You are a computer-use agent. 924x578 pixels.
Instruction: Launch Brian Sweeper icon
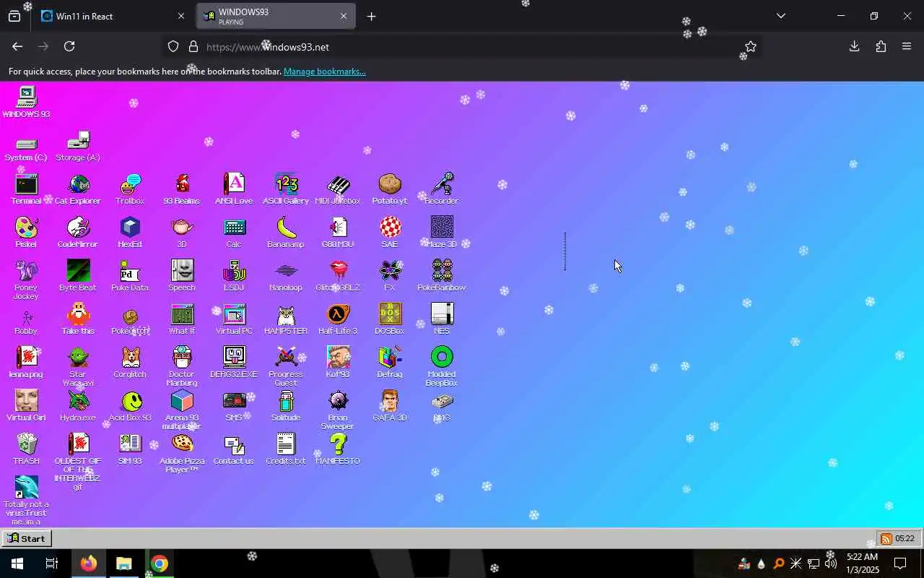pyautogui.click(x=338, y=410)
